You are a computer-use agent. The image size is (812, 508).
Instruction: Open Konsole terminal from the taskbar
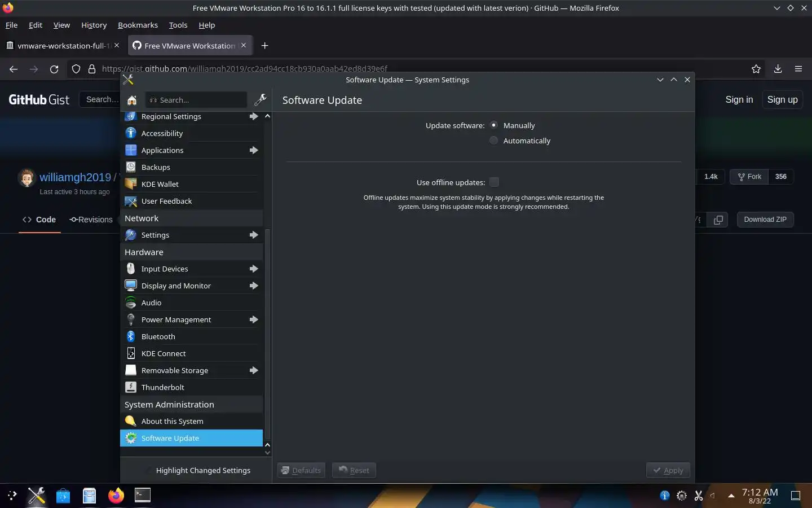pyautogui.click(x=143, y=496)
